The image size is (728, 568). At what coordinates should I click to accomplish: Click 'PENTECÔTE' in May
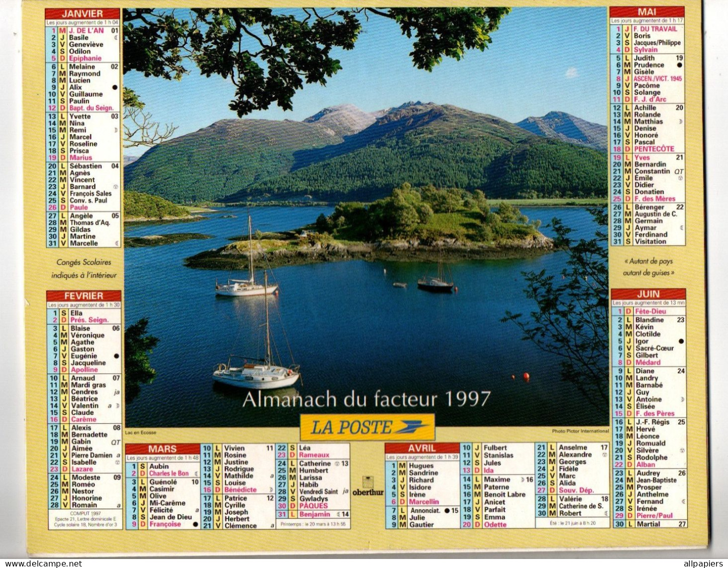pyautogui.click(x=654, y=149)
